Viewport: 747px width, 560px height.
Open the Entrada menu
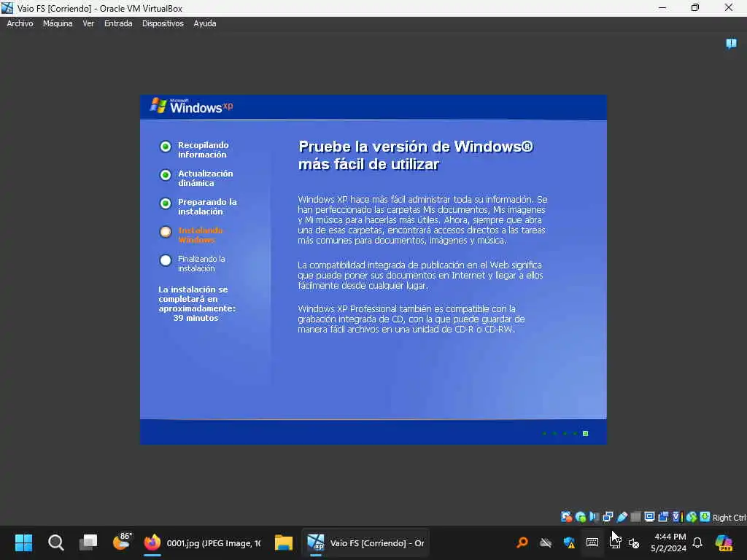click(x=118, y=23)
